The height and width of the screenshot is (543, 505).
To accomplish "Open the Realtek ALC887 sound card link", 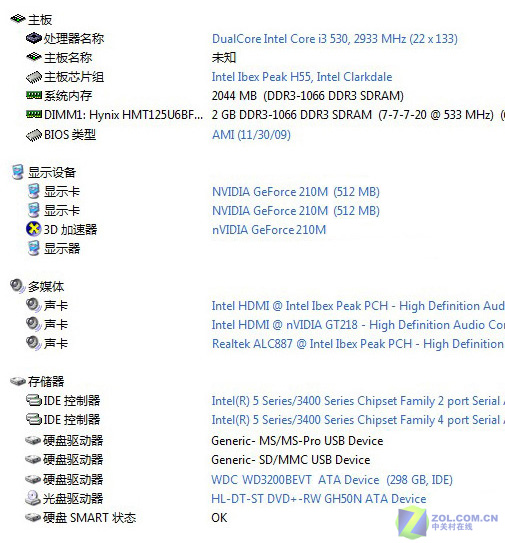I will [x=358, y=344].
